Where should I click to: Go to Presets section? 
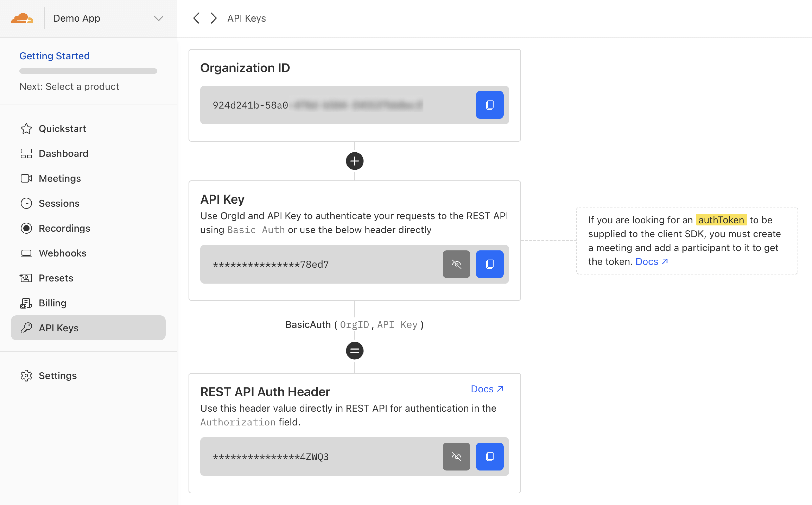coord(56,278)
